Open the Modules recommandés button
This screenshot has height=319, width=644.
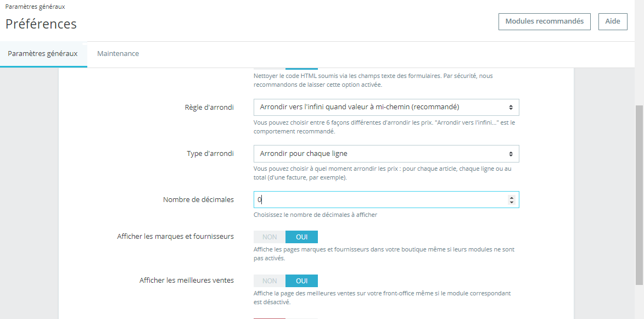coord(544,22)
